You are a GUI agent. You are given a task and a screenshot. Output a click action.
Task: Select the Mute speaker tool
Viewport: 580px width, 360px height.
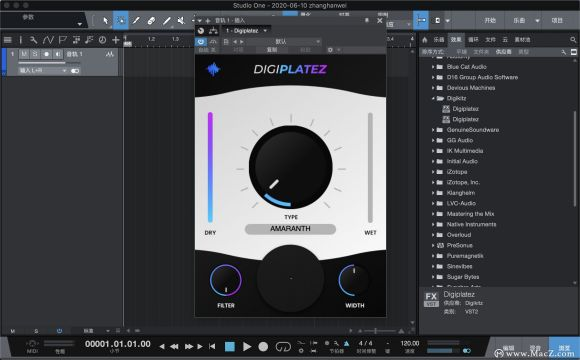pyautogui.click(x=181, y=21)
